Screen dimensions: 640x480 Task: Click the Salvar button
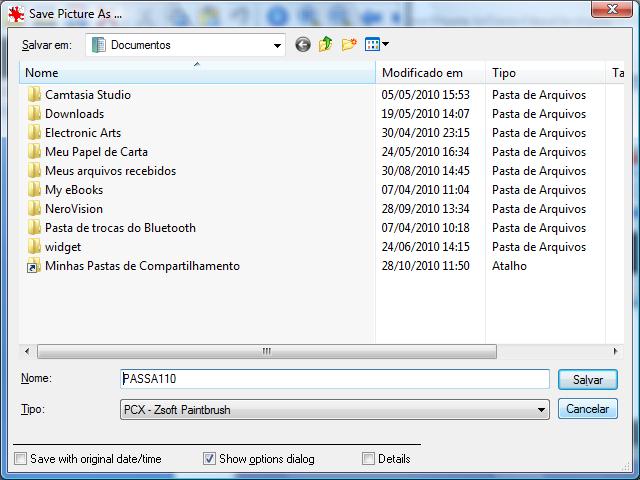pos(587,380)
